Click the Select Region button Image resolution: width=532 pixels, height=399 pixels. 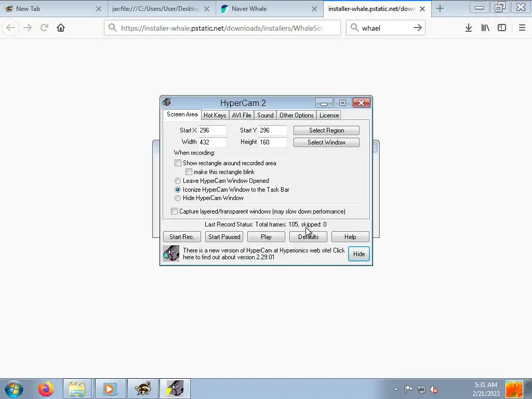coord(326,130)
